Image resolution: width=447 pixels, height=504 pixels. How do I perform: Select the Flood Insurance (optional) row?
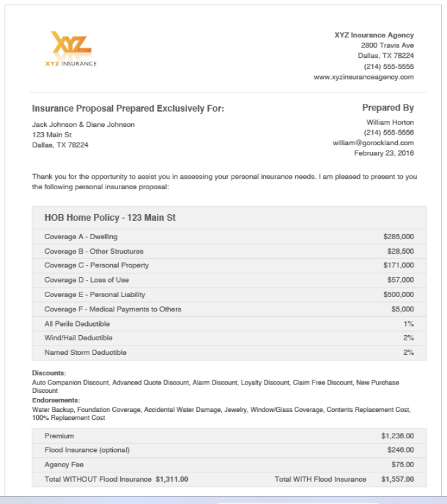click(229, 450)
